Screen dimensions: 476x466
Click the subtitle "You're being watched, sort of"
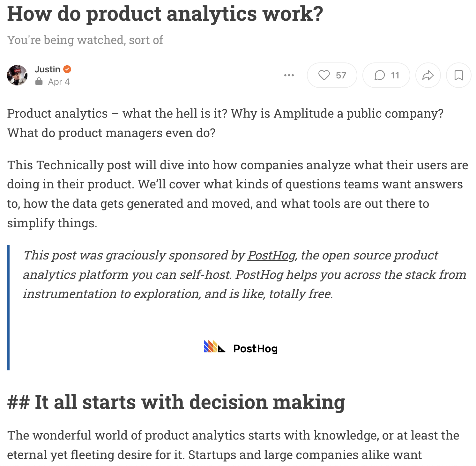coord(85,40)
